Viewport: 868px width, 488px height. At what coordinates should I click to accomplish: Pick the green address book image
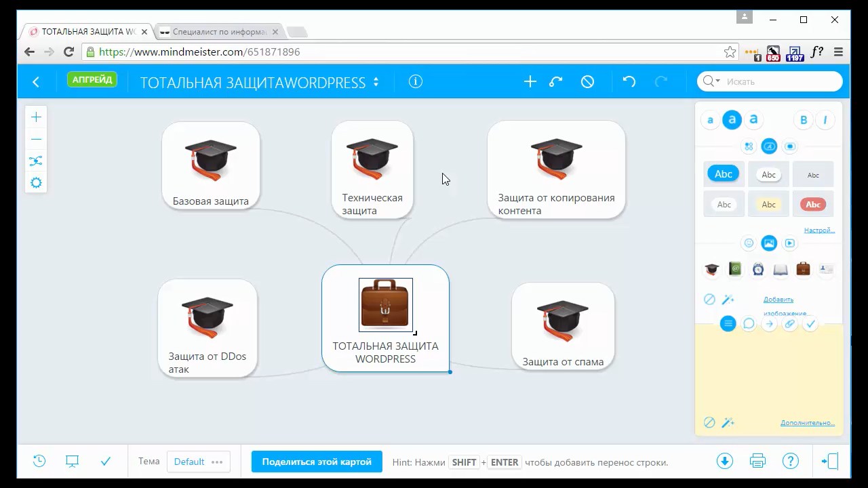point(735,269)
